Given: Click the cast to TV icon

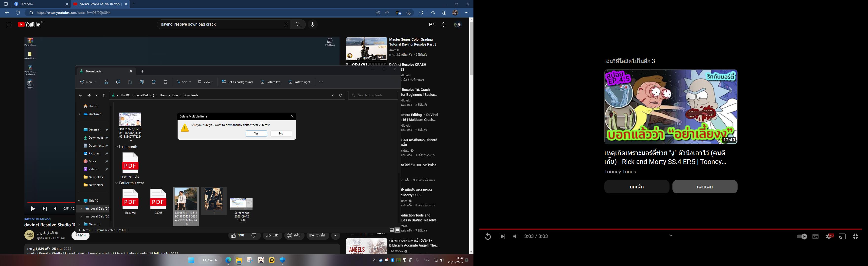Looking at the screenshot, I should 842,236.
